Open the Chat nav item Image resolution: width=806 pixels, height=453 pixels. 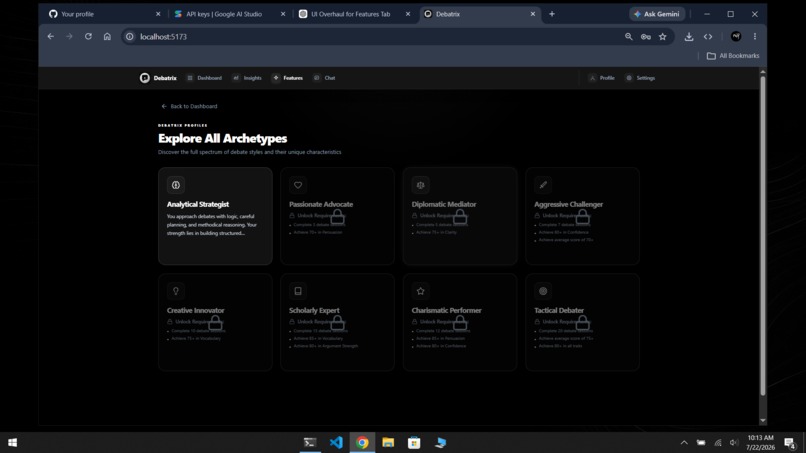[x=325, y=78]
